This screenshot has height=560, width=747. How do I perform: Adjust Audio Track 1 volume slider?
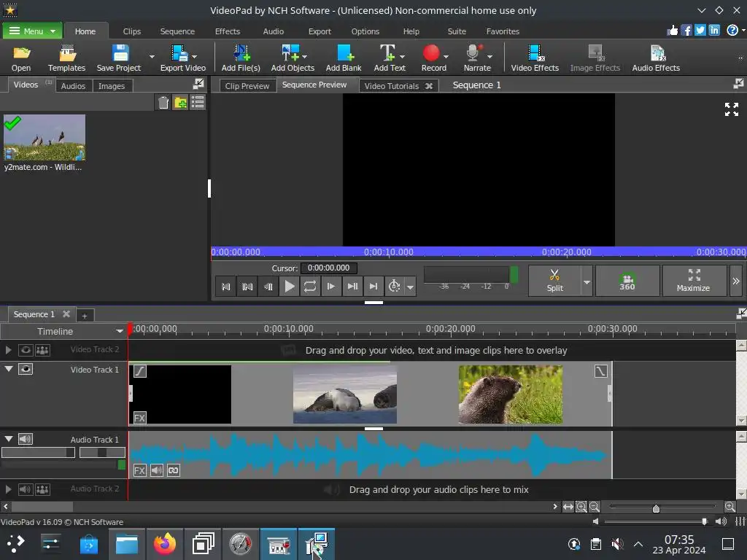click(x=38, y=452)
